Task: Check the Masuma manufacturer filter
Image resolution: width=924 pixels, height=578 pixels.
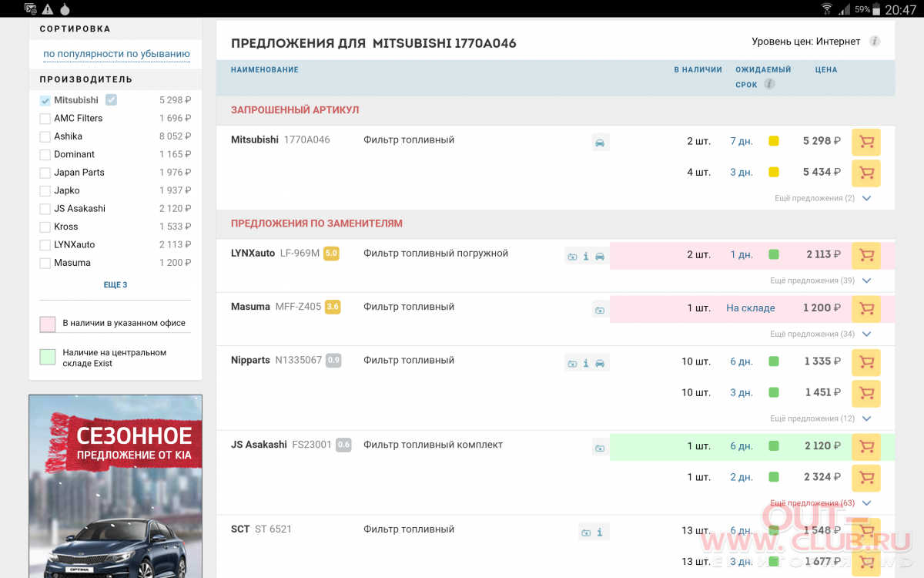Action: (45, 264)
